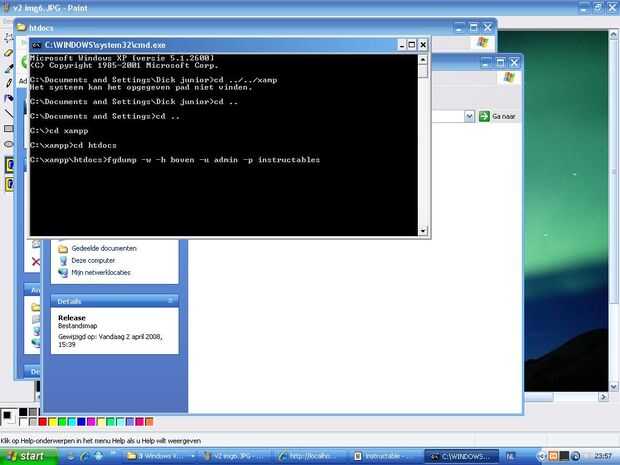
Task: Switch to grouped Windows Explorer taskbar button
Action: [x=161, y=456]
